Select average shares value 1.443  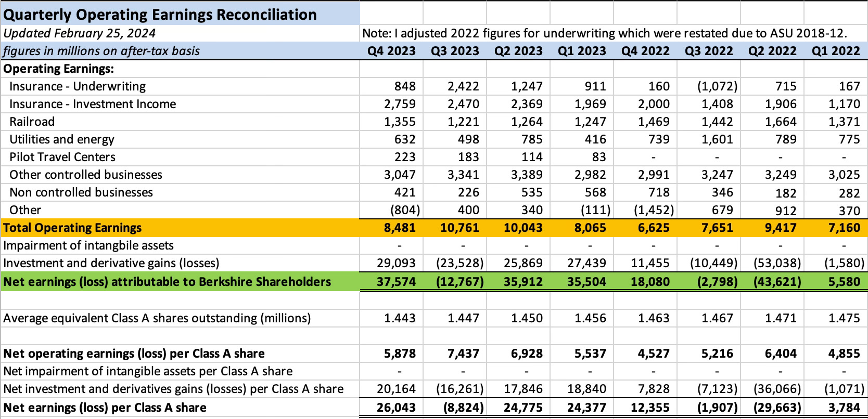click(x=400, y=318)
